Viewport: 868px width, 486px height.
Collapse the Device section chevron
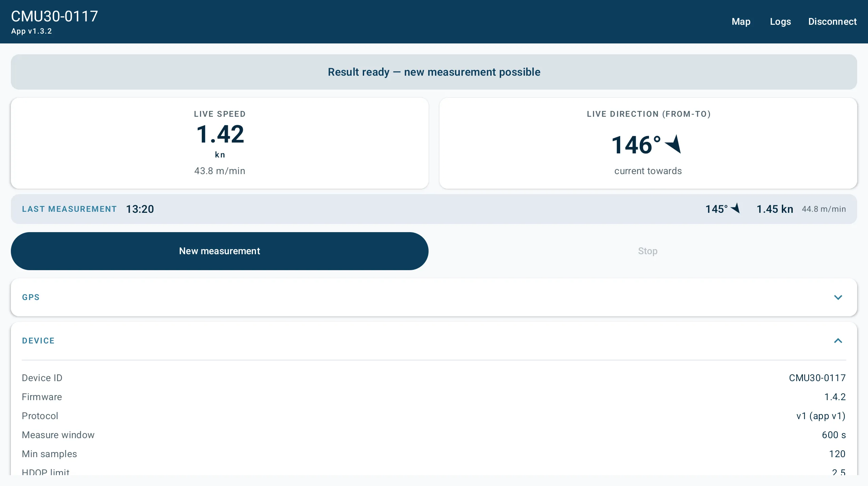click(x=838, y=341)
